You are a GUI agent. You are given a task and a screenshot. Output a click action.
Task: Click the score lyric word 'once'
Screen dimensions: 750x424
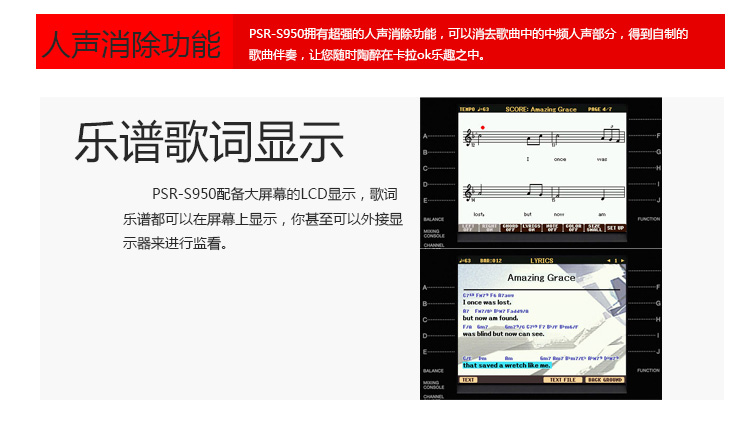click(x=560, y=159)
